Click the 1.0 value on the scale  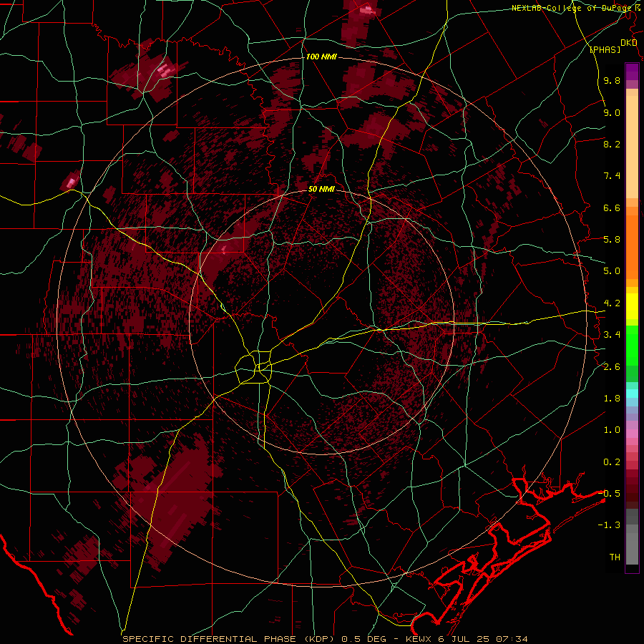(x=612, y=430)
